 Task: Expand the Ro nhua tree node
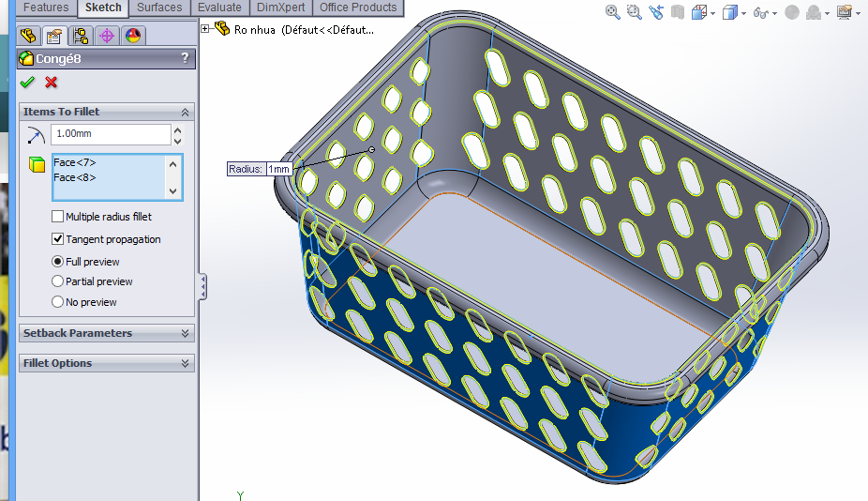(206, 29)
